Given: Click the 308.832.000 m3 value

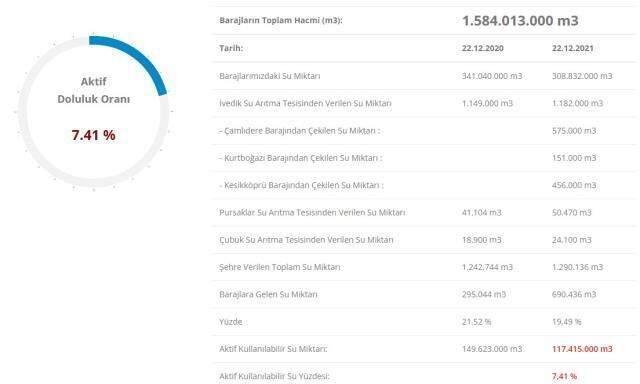Looking at the screenshot, I should 582,76.
